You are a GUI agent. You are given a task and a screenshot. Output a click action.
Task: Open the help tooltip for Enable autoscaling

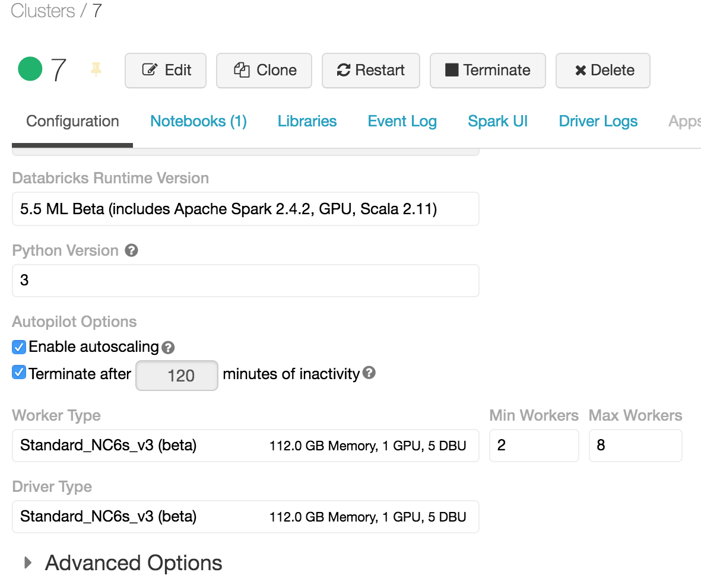pos(168,348)
